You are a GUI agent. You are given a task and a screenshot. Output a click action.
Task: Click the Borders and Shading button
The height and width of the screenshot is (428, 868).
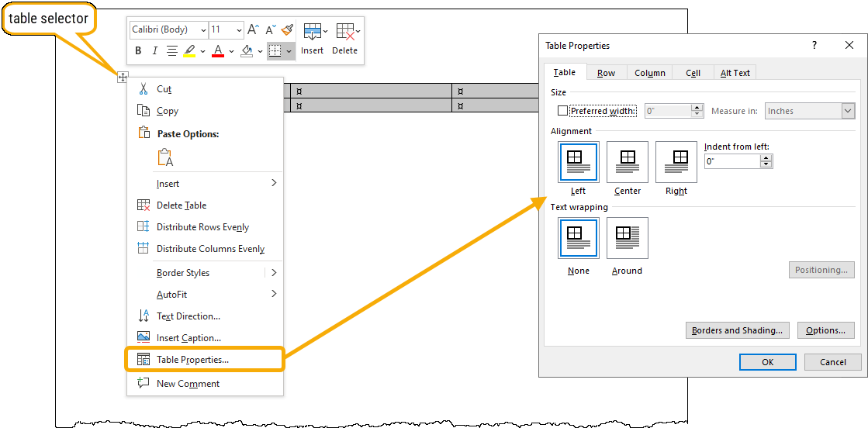click(737, 330)
